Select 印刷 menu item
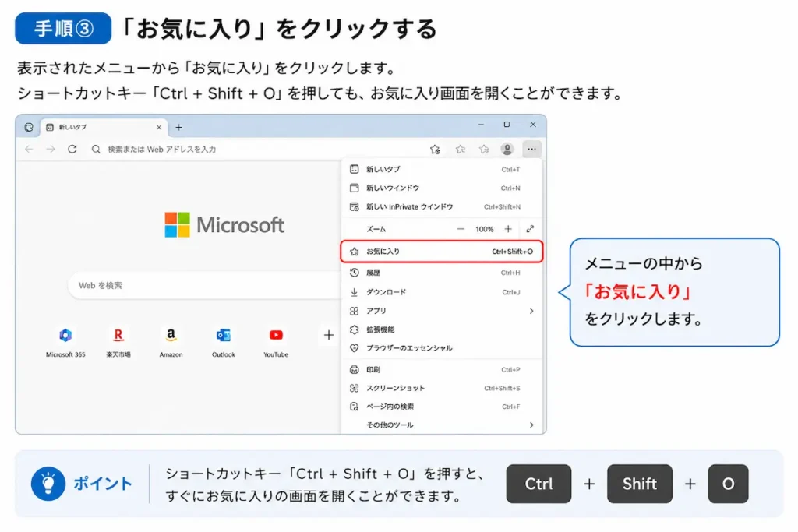 [x=442, y=370]
